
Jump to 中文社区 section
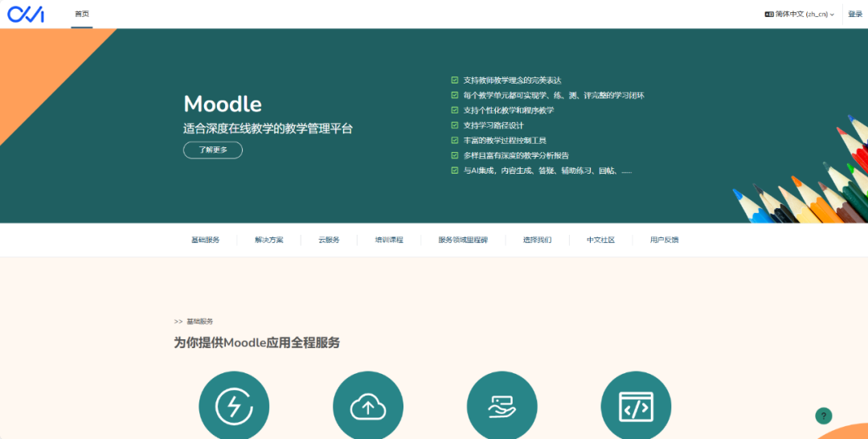pyautogui.click(x=600, y=240)
